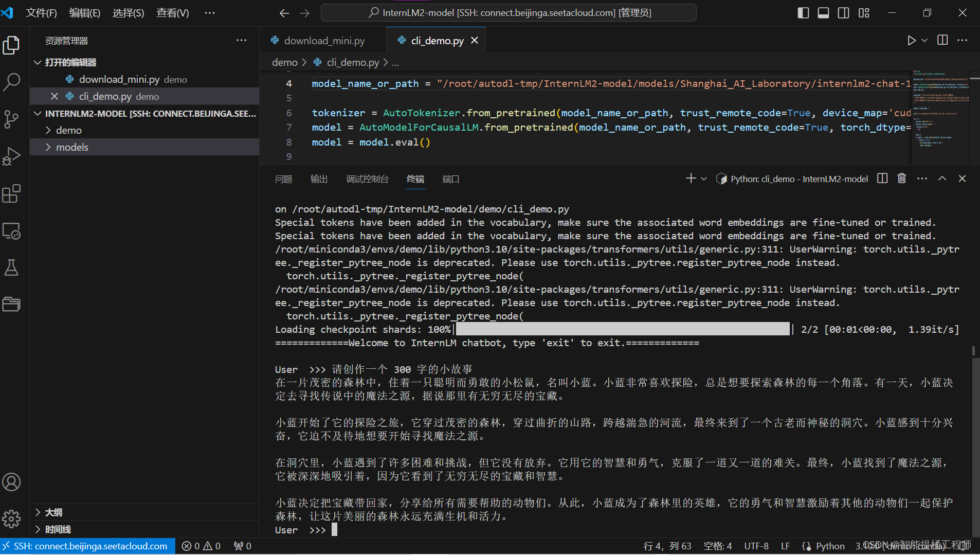Click cli_demo.py breadcrumb item
980x555 pixels.
353,62
